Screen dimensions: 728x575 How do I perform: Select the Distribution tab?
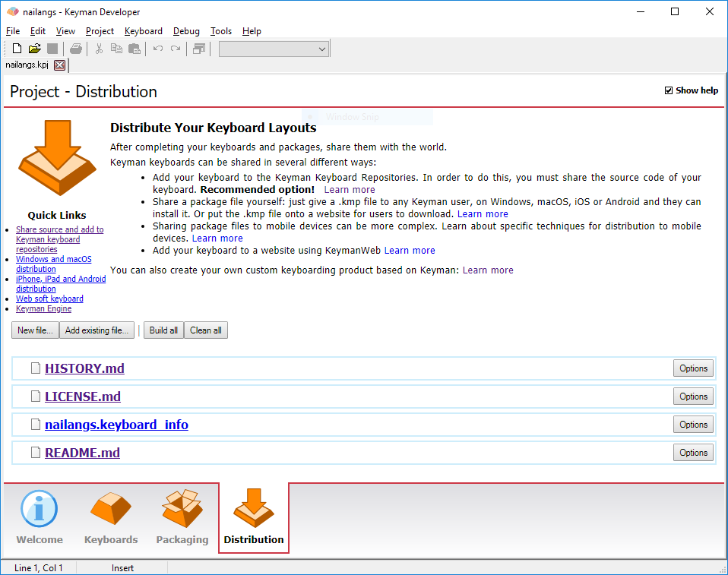[x=254, y=517]
